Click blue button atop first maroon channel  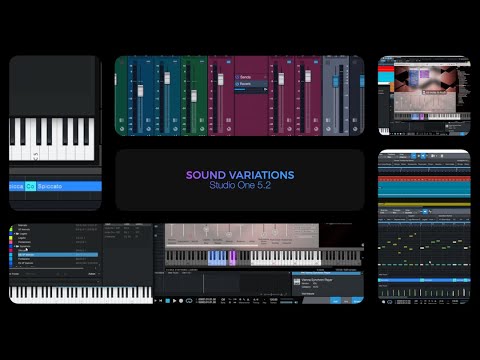pyautogui.click(x=229, y=62)
